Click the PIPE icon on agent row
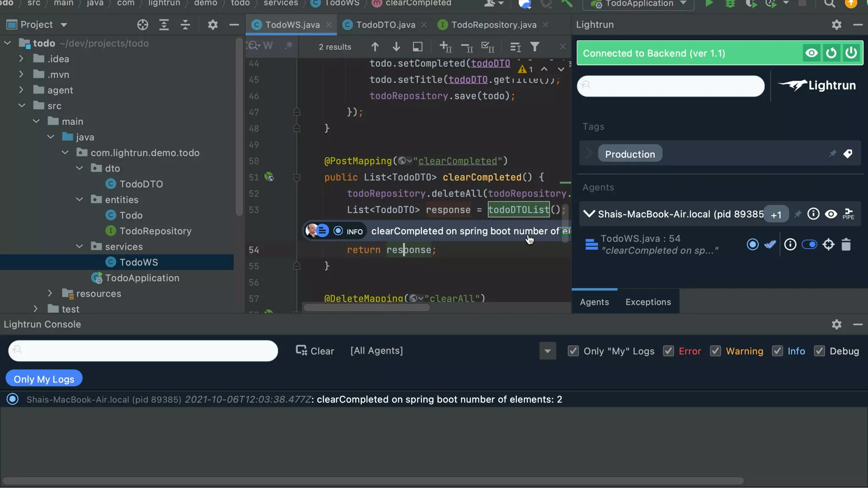 coord(849,214)
